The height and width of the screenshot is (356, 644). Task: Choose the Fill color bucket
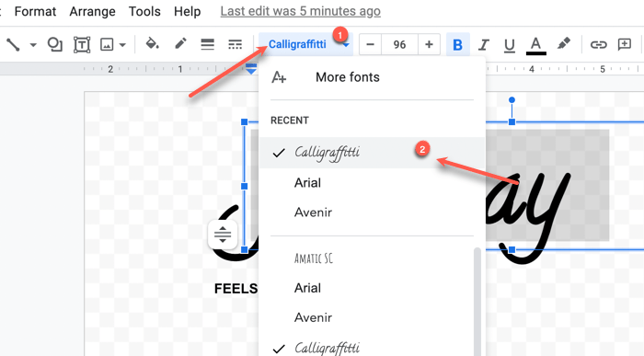point(153,43)
